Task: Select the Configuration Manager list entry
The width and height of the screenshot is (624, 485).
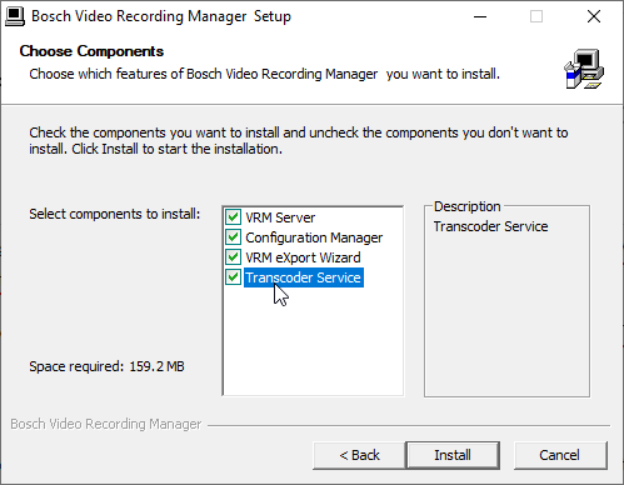Action: point(314,237)
